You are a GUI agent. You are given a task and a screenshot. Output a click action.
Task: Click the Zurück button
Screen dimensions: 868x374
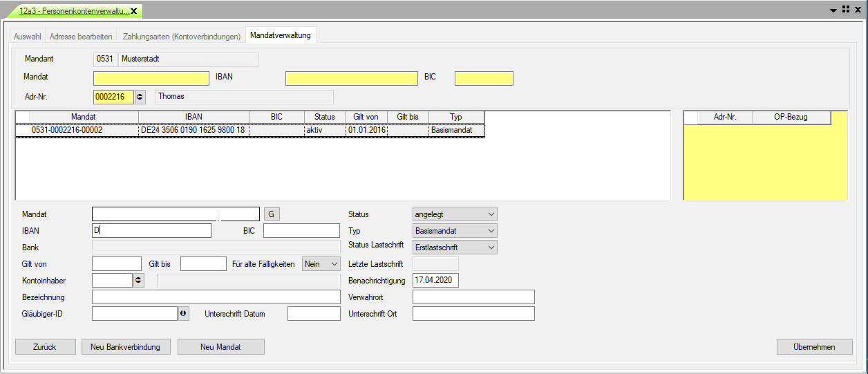pyautogui.click(x=45, y=347)
